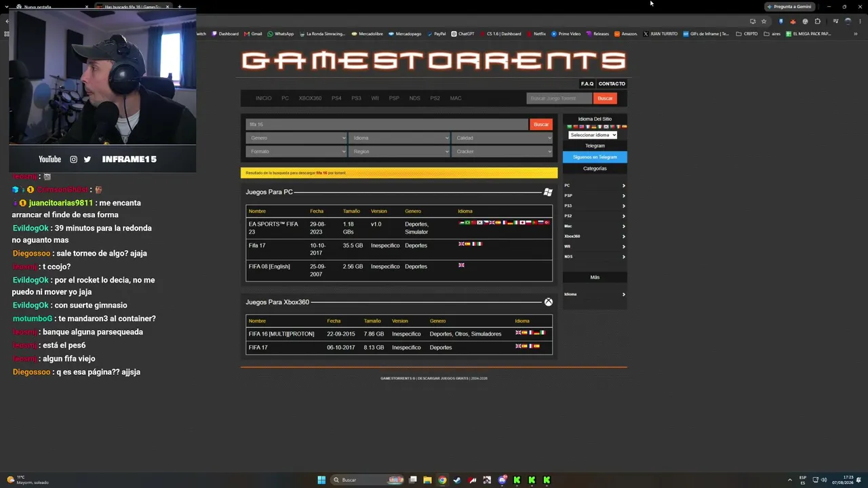Open the volume control in the system tray
Viewport: 868px width, 488px height.
824,480
